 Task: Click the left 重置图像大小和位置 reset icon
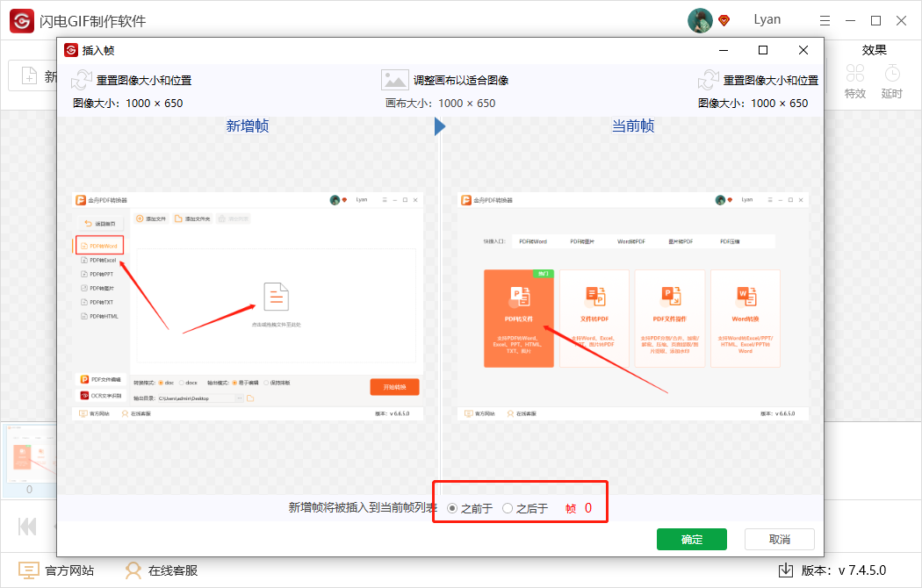click(x=81, y=80)
